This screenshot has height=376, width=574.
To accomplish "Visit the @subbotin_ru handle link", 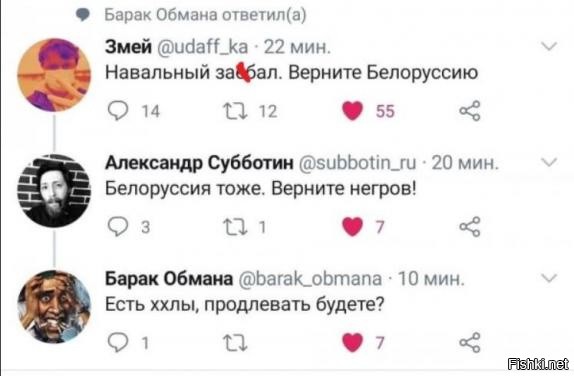I will click(x=358, y=163).
